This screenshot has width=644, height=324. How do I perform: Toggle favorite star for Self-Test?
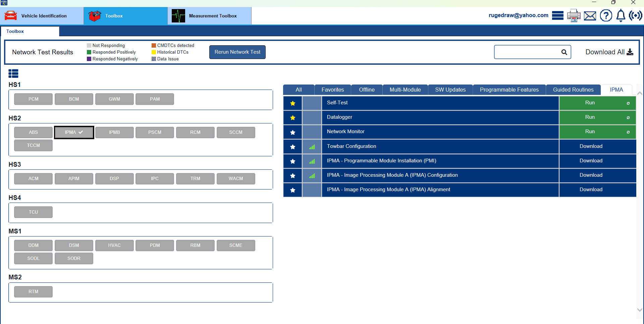click(293, 103)
